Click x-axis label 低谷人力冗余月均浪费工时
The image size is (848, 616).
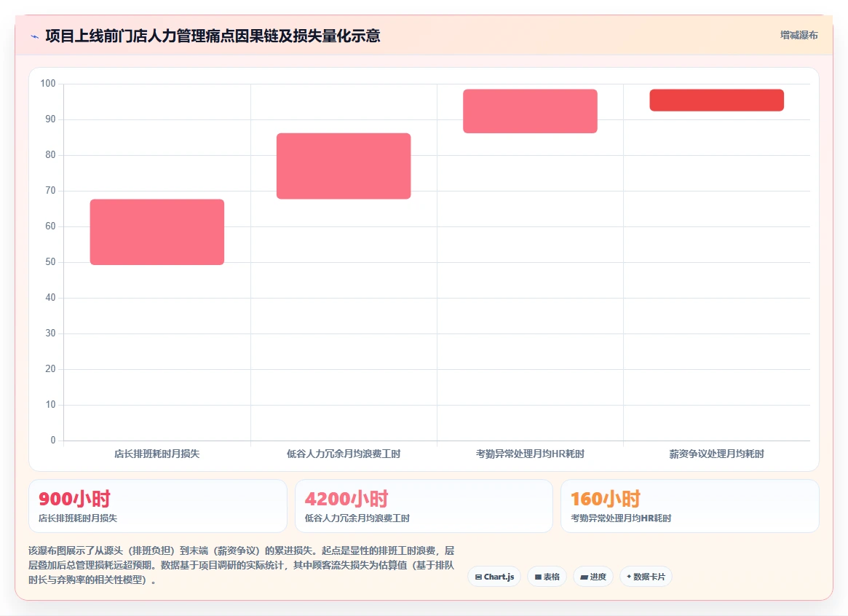coord(344,454)
